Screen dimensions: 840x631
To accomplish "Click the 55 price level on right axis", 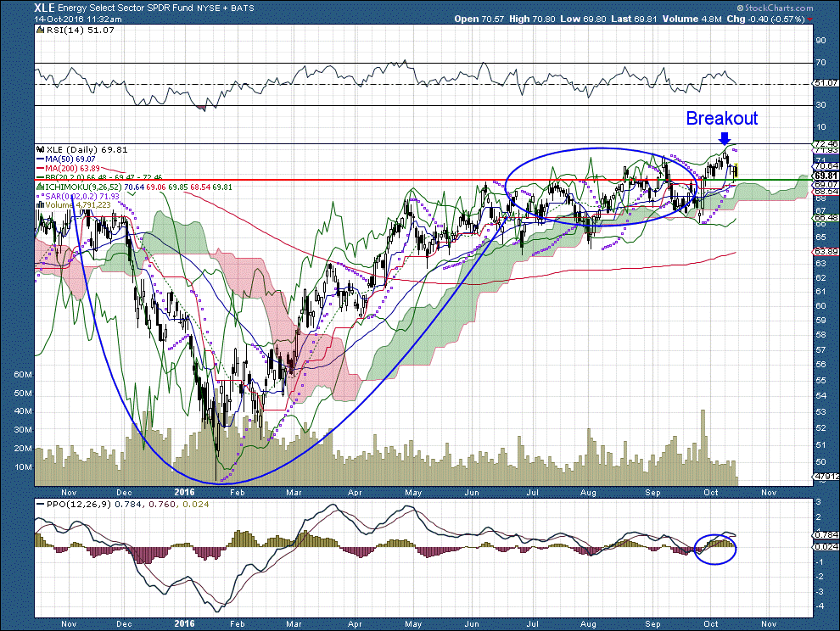I will pos(820,380).
